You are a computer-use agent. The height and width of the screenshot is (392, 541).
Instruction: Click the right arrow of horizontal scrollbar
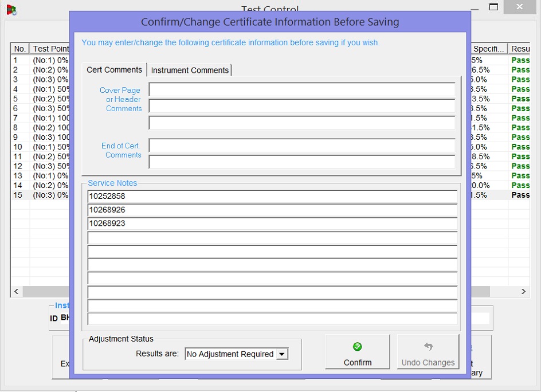coord(523,292)
